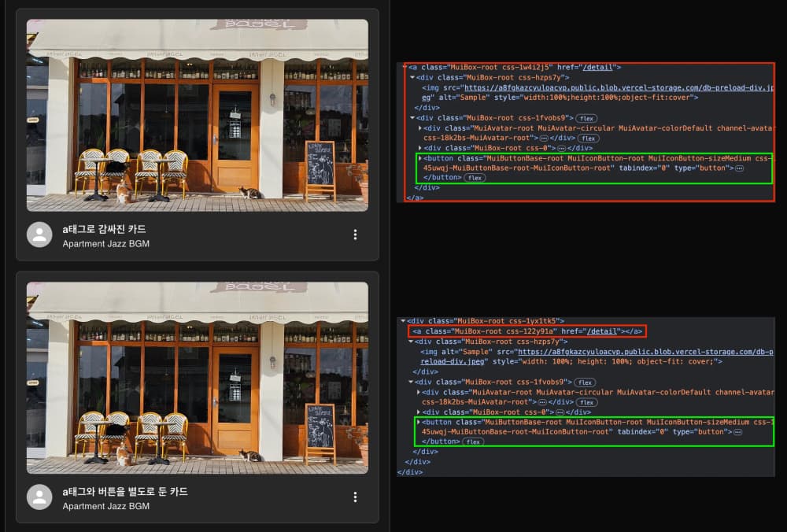Toggle the flex badge next to the MuiAvatar div
The width and height of the screenshot is (787, 532).
[589, 139]
